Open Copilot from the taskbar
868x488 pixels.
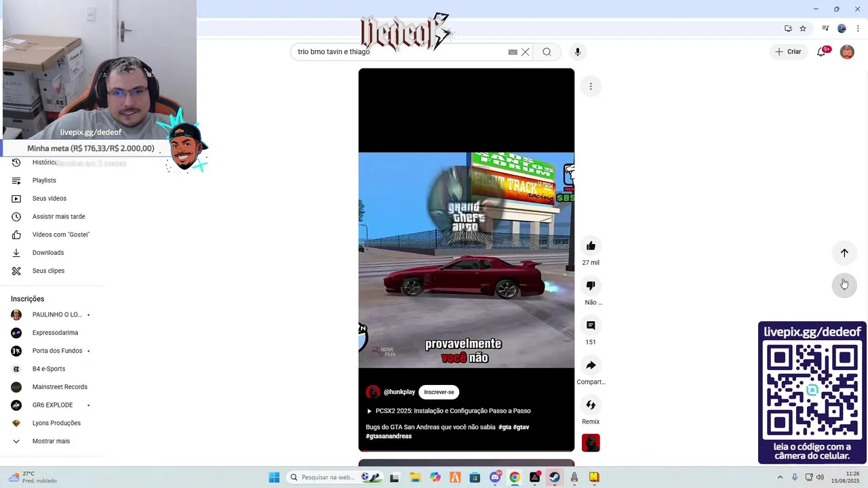[435, 477]
